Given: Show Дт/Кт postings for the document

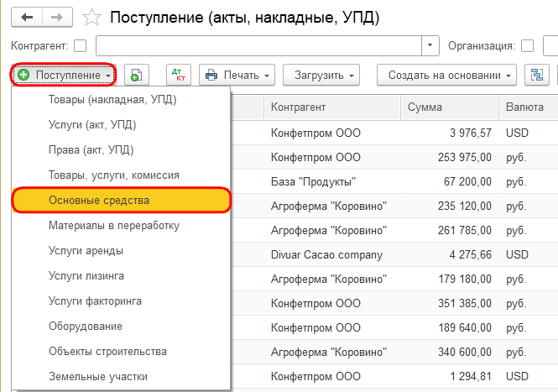Looking at the screenshot, I should [x=179, y=75].
